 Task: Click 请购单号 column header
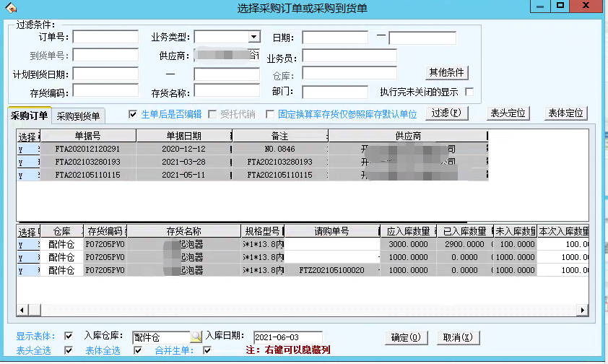click(332, 231)
